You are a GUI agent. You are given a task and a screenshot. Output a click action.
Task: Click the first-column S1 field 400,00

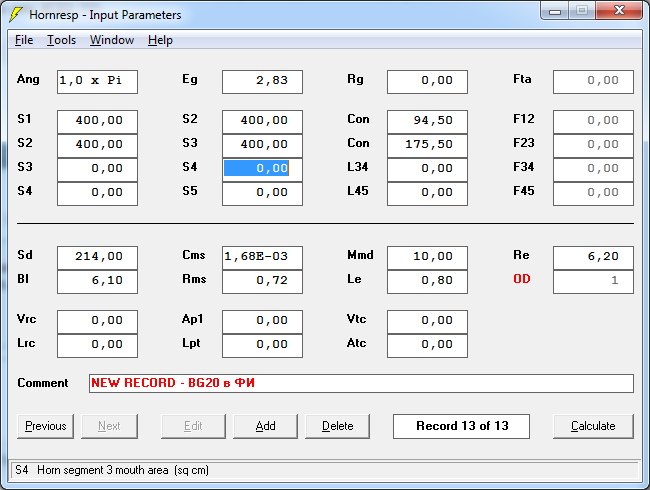point(97,122)
